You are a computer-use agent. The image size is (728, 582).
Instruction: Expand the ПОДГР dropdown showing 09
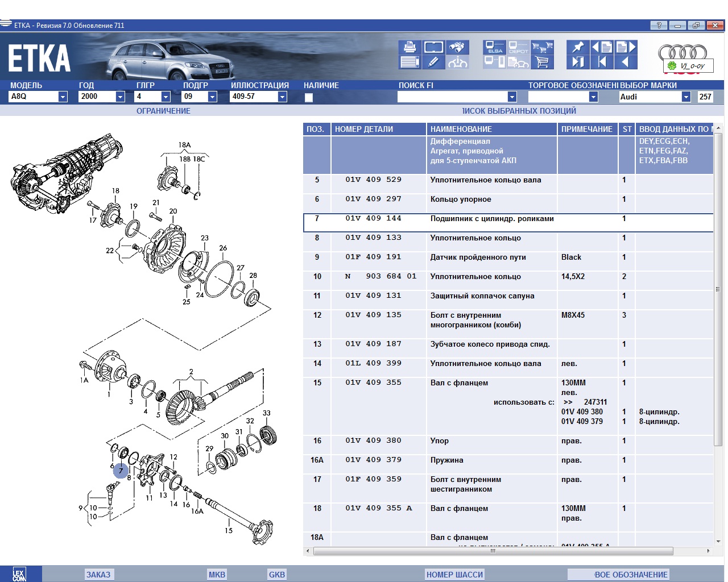click(x=212, y=97)
